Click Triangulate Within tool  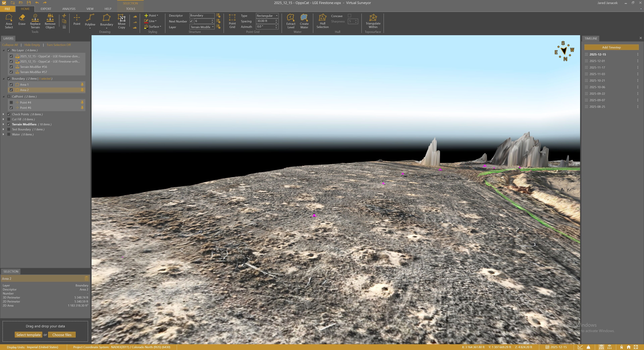click(x=373, y=21)
